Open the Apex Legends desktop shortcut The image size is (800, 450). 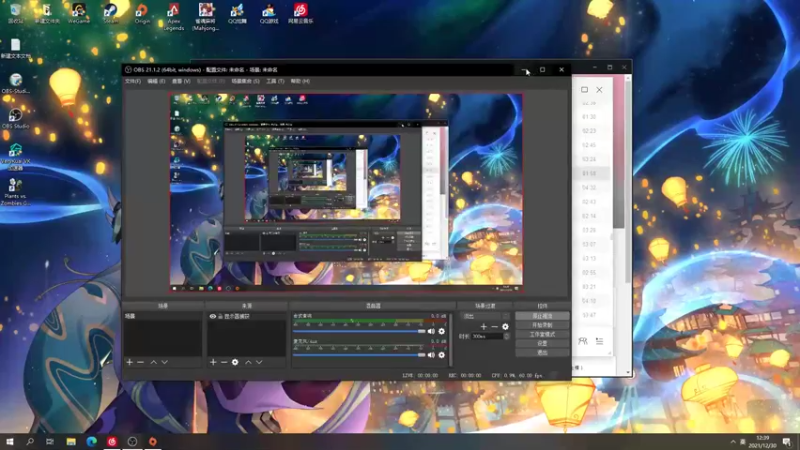click(x=173, y=16)
